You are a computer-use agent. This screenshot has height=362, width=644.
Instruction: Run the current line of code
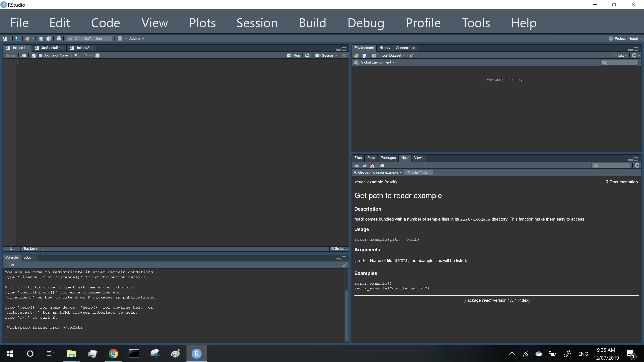click(x=294, y=55)
